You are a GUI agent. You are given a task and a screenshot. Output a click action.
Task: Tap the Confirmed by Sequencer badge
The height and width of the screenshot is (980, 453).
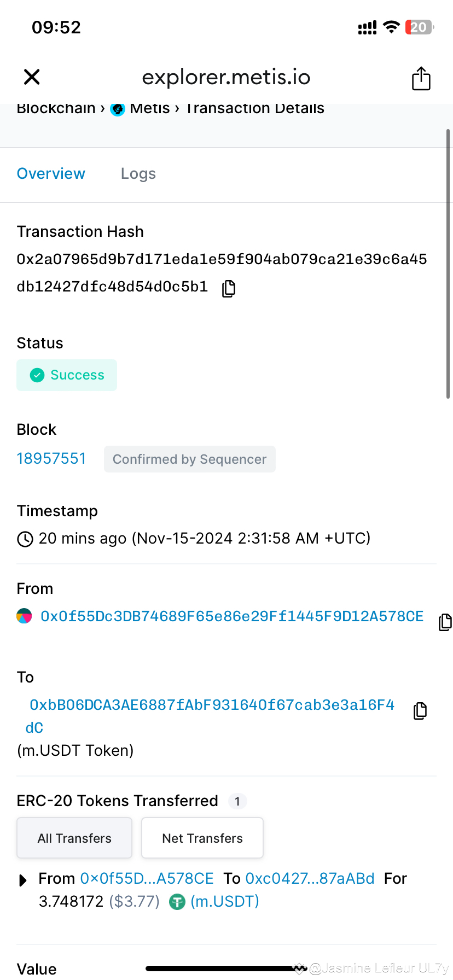tap(189, 459)
